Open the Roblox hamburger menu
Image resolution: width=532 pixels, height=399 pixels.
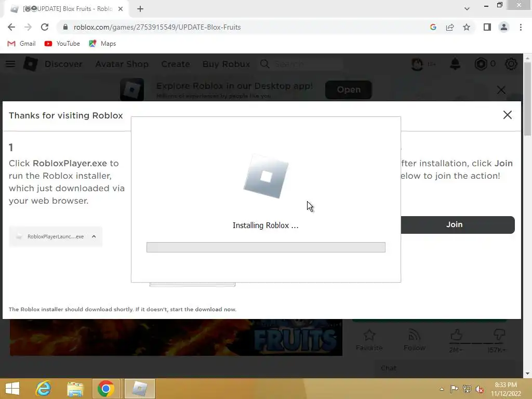pos(10,64)
